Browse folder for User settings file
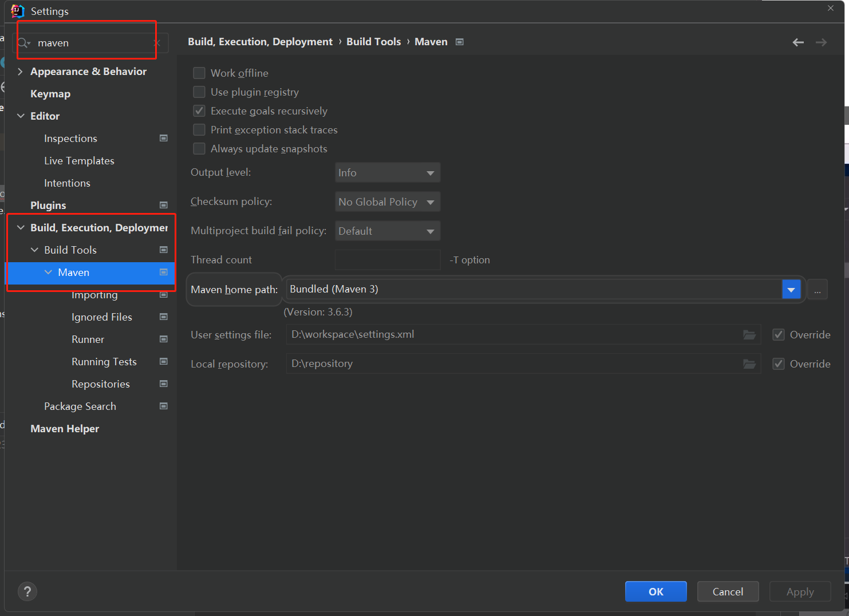 click(x=749, y=335)
